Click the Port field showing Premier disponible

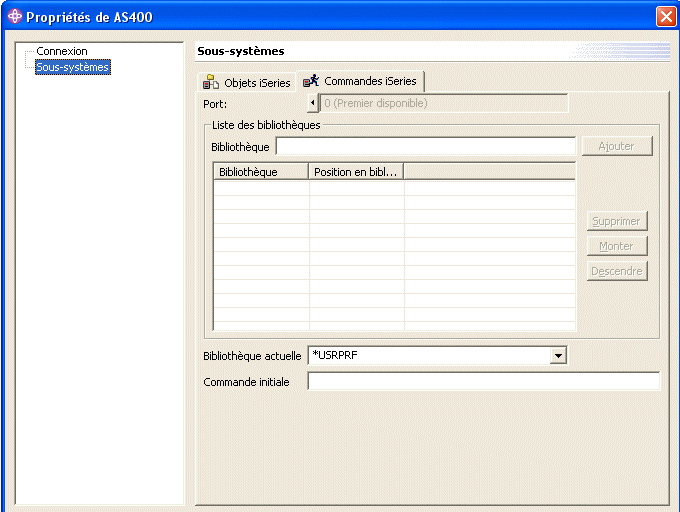point(444,103)
